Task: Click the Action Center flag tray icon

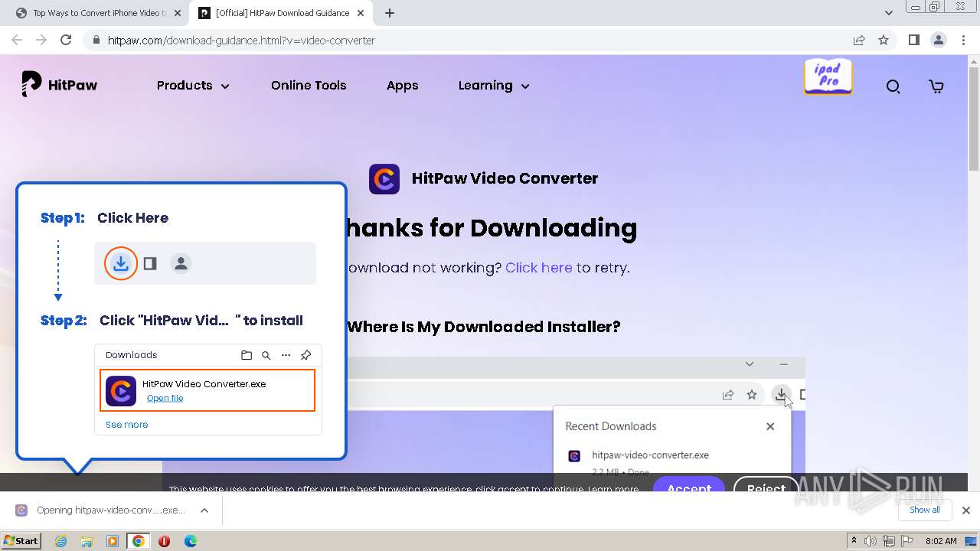Action: [x=906, y=541]
